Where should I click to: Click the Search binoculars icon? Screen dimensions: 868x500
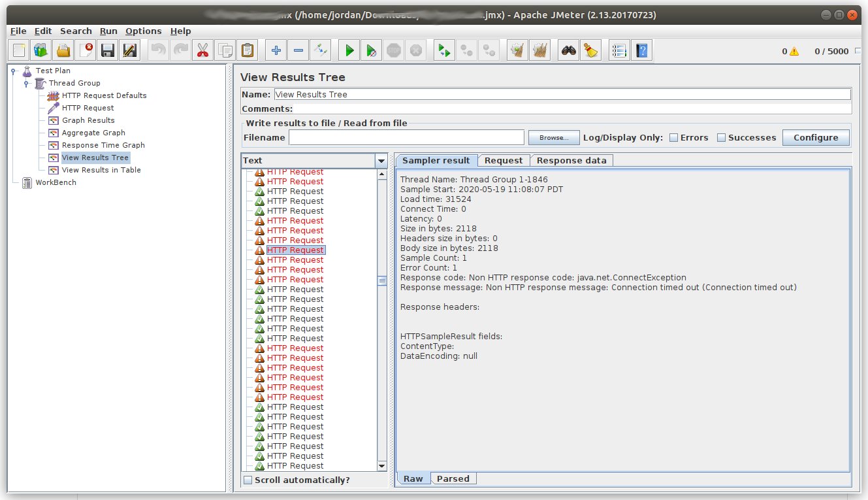569,50
